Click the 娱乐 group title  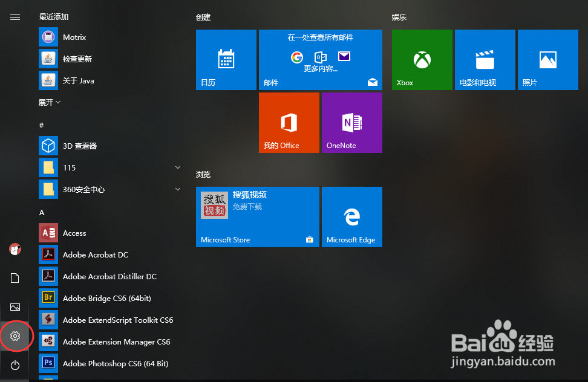click(x=399, y=18)
